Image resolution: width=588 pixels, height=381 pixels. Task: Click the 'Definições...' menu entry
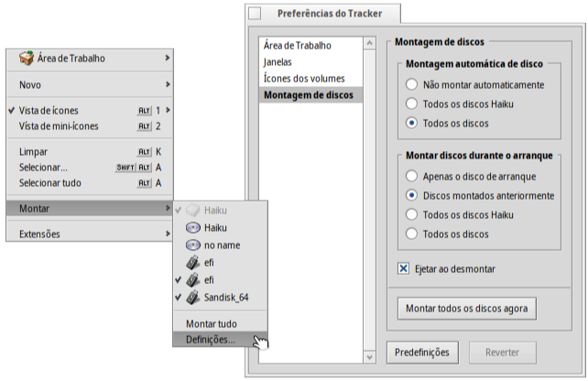[x=210, y=340]
